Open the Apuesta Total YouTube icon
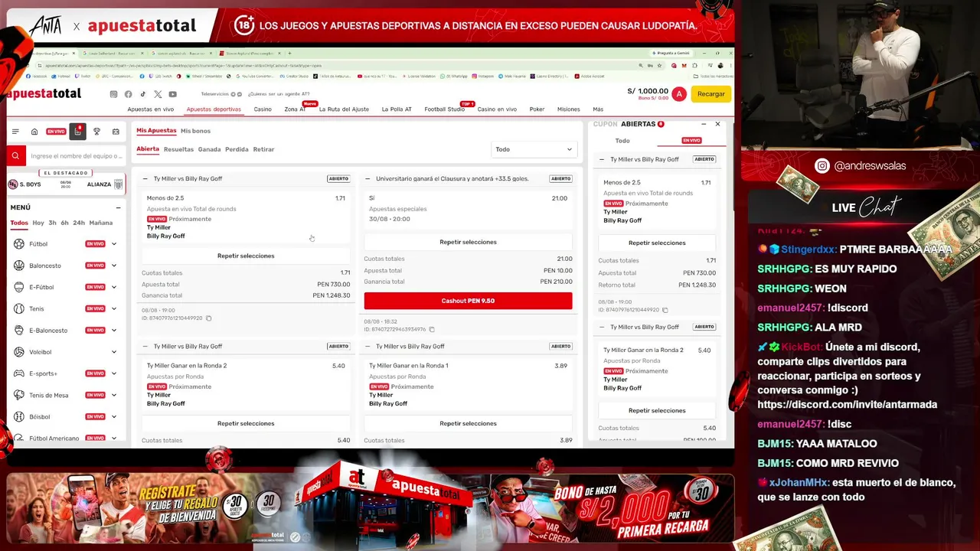The image size is (980, 551). [x=173, y=94]
